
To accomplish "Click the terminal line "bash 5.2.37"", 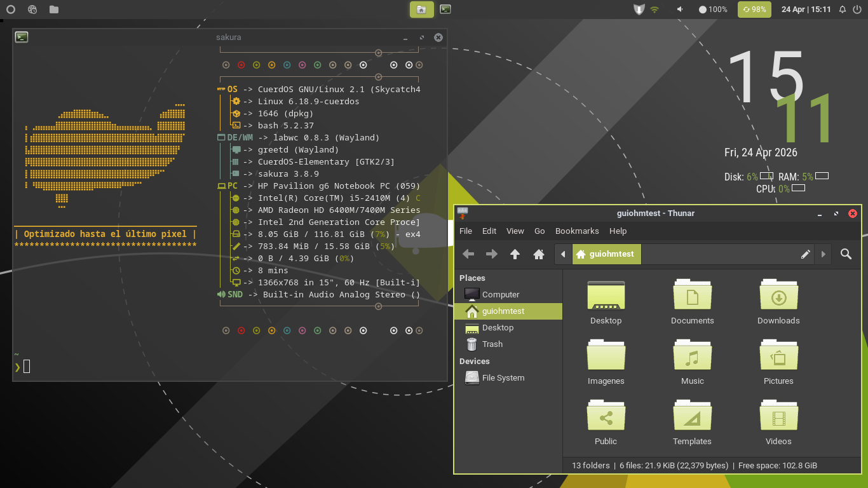I will click(x=286, y=126).
